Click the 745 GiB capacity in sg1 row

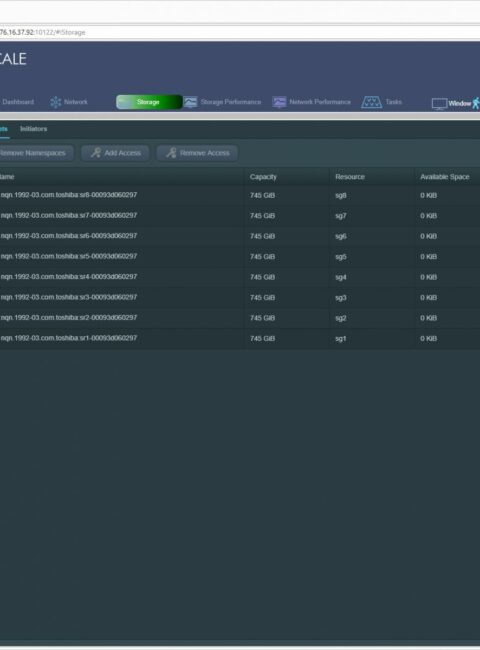tap(262, 338)
